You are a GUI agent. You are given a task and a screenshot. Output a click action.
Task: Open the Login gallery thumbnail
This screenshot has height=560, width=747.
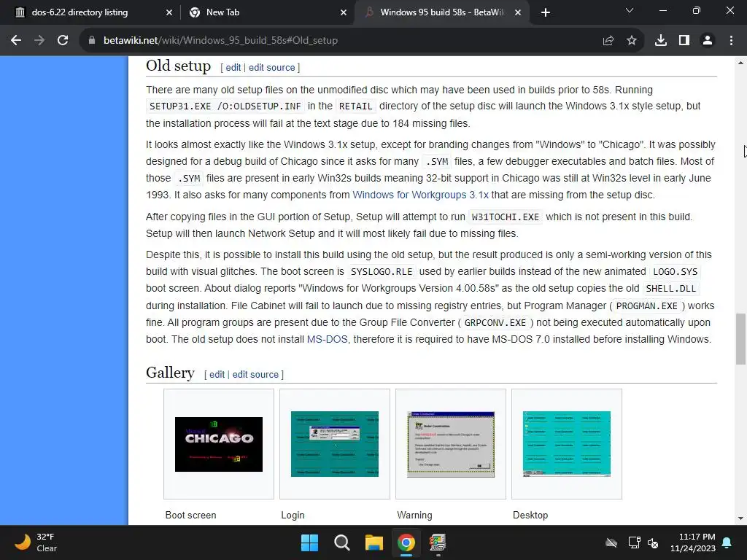[334, 444]
